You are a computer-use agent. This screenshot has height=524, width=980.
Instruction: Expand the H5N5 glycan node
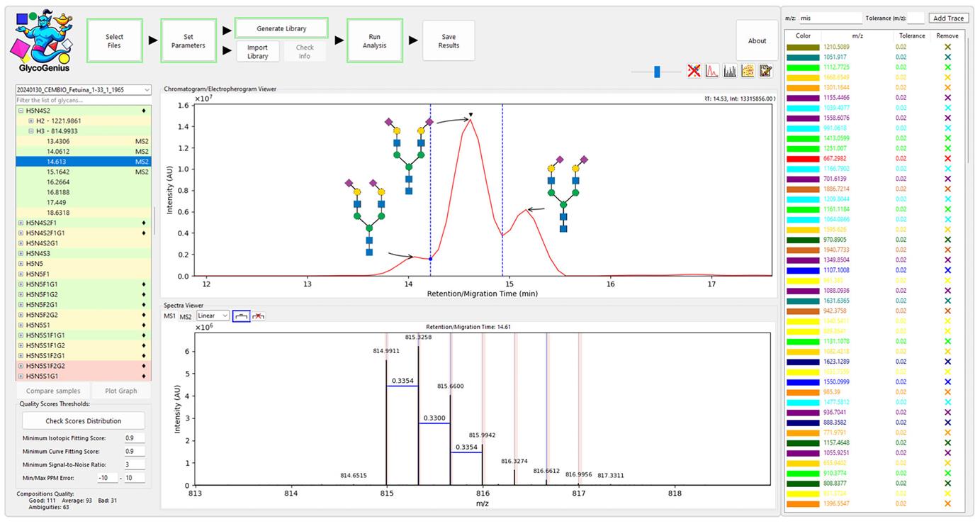21,264
